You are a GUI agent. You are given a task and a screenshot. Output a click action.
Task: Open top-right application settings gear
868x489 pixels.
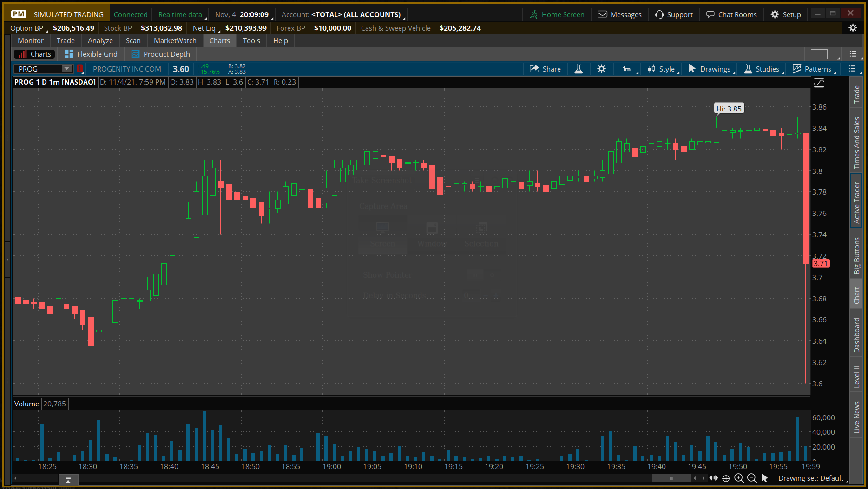(853, 28)
